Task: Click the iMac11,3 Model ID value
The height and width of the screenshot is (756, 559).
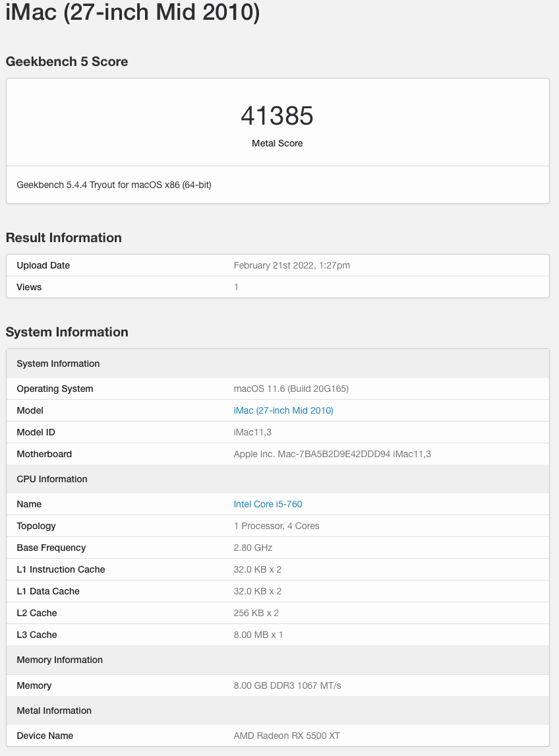Action: pyautogui.click(x=253, y=432)
